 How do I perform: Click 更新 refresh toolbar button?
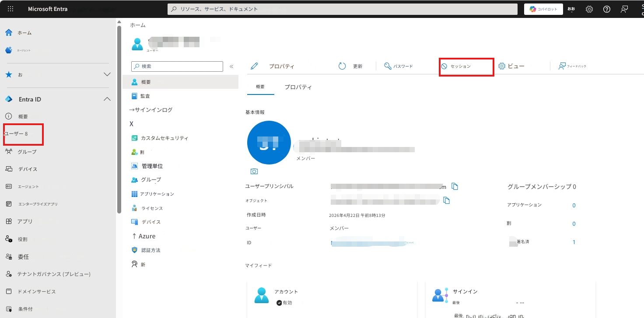351,66
